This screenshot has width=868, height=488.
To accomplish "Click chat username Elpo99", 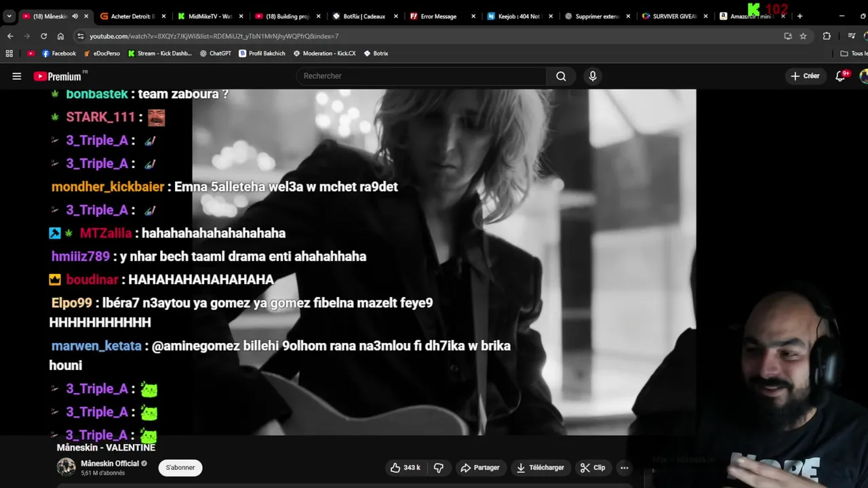I will (x=71, y=303).
